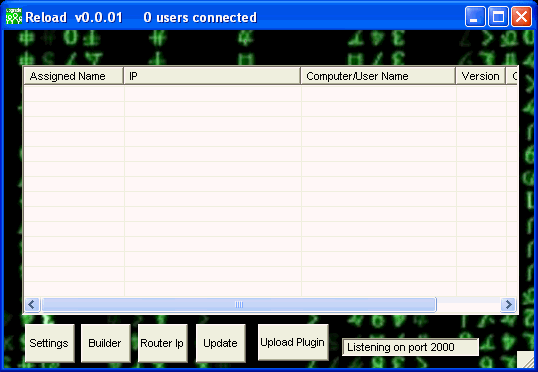
Task: Maximize the Reload window
Action: (x=498, y=16)
